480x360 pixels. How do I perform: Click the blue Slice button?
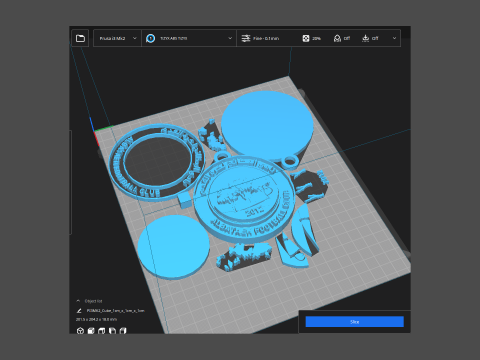(355, 322)
